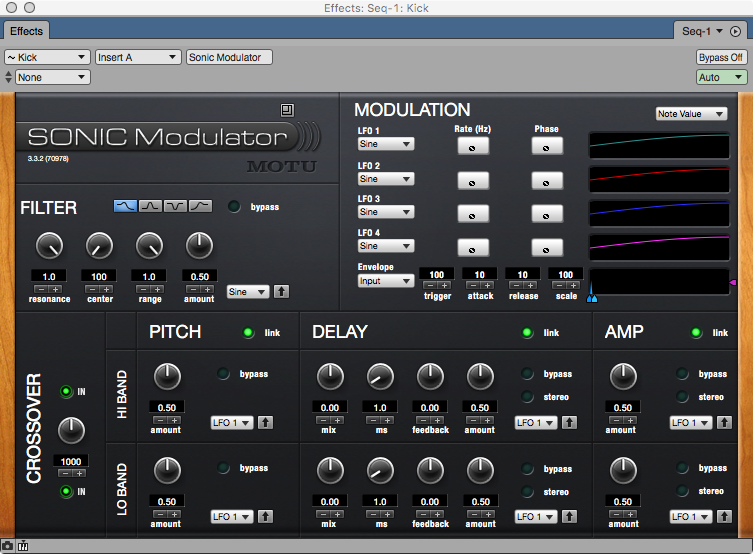Screen dimensions: 753x554
Task: Open Hi Band Pitch LFO 1 source menu
Action: click(232, 422)
